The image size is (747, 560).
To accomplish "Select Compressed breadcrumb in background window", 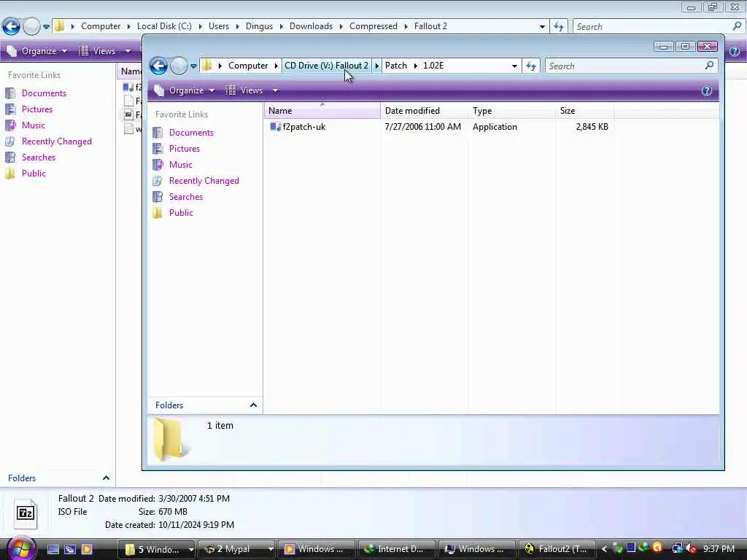I will [373, 26].
